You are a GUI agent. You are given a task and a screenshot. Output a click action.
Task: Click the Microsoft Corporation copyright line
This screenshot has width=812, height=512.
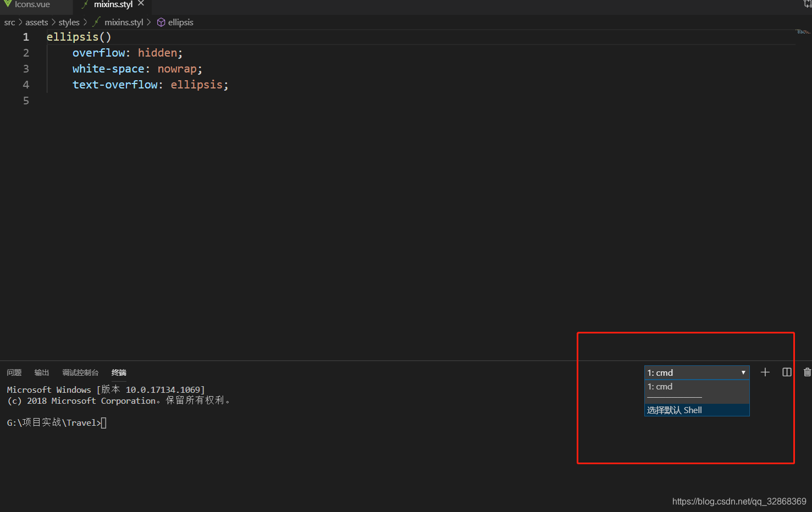(x=119, y=400)
